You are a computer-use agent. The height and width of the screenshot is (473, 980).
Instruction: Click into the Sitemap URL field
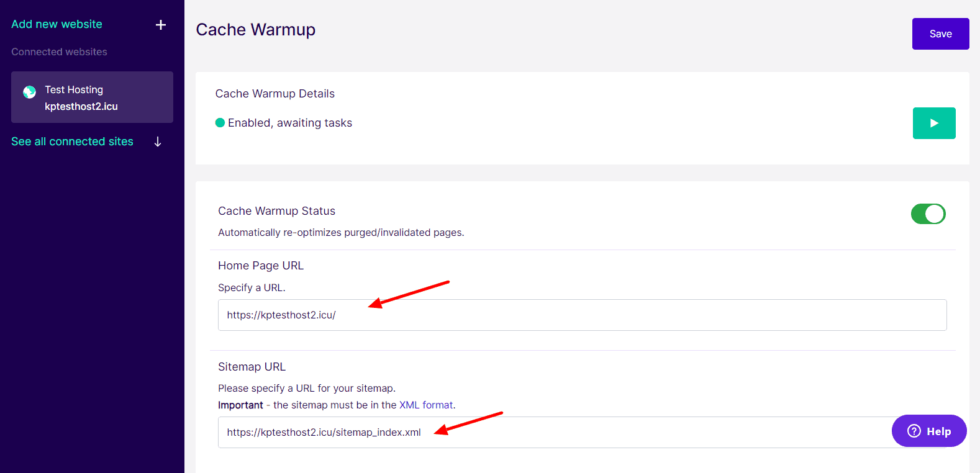tap(553, 433)
